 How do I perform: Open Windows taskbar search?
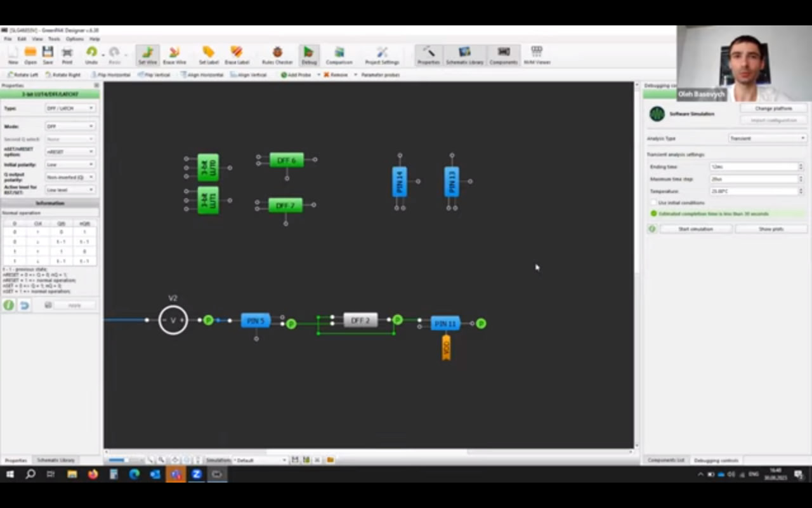click(x=30, y=474)
